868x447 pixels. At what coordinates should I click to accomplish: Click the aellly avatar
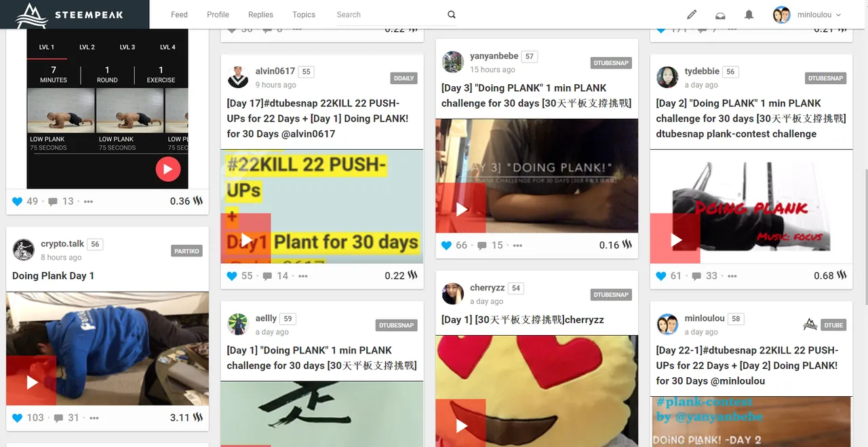tap(238, 324)
